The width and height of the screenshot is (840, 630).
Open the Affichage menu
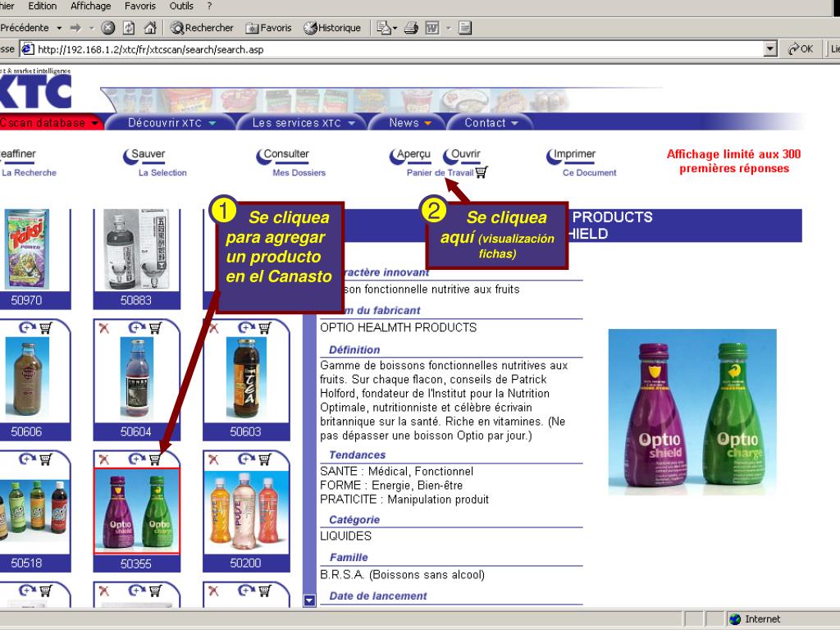pyautogui.click(x=90, y=6)
